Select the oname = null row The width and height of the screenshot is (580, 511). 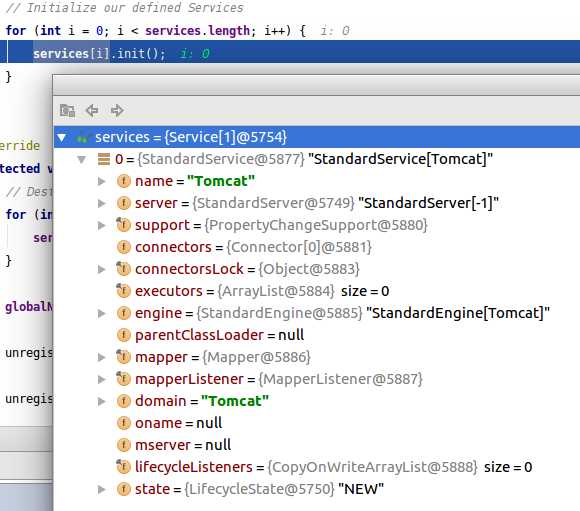pos(317,423)
